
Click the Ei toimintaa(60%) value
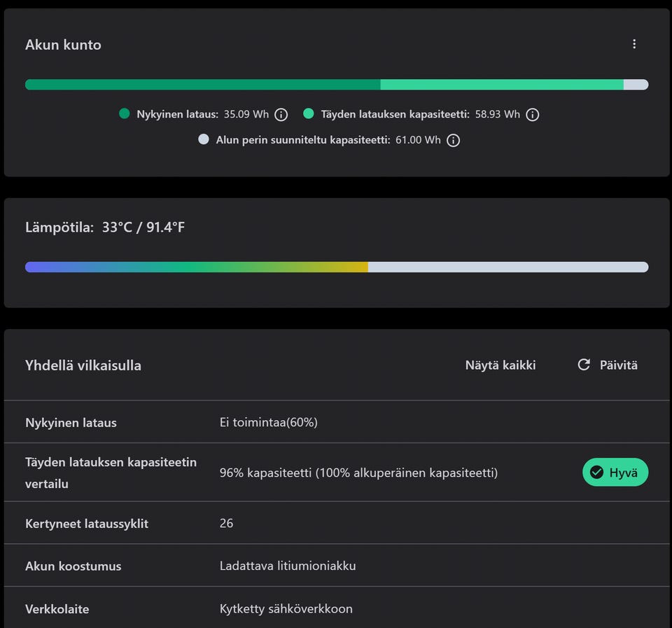point(268,422)
